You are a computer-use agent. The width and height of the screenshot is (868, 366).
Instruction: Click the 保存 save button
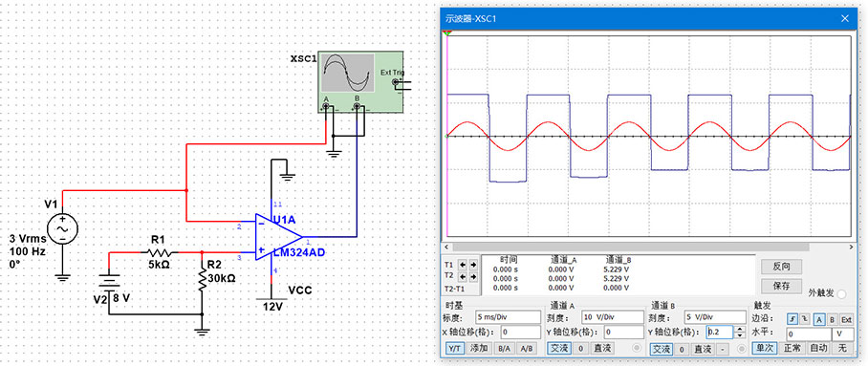pos(782,287)
